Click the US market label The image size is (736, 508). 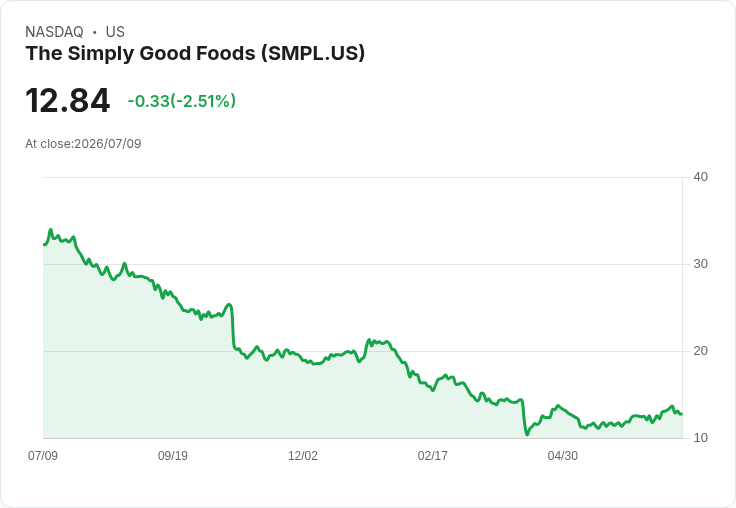115,32
